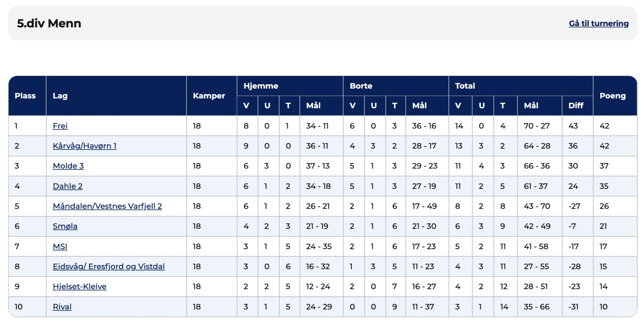644x323 pixels.
Task: Click the Borte header group
Action: tap(361, 86)
